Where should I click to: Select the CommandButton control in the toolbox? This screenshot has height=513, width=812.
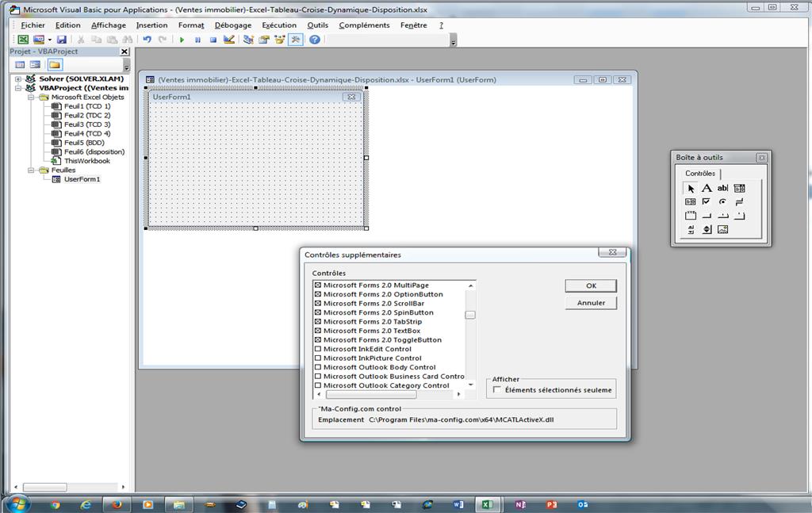(707, 216)
